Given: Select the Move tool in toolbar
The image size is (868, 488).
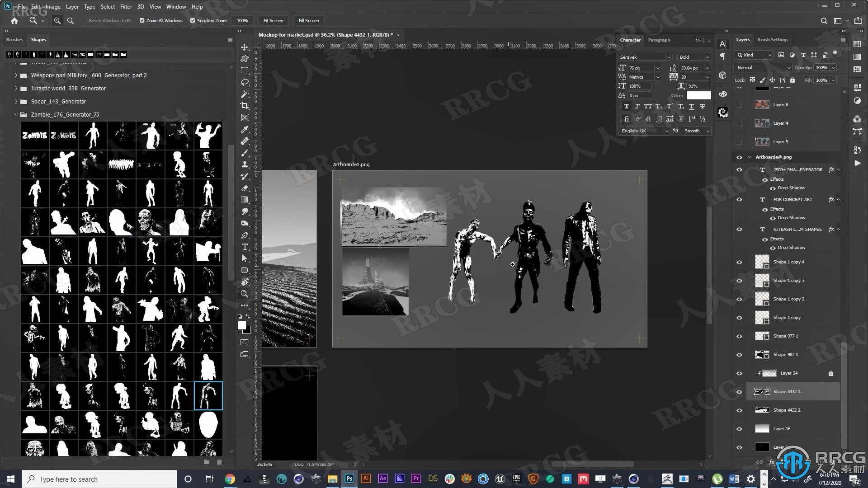Looking at the screenshot, I should pyautogui.click(x=245, y=47).
